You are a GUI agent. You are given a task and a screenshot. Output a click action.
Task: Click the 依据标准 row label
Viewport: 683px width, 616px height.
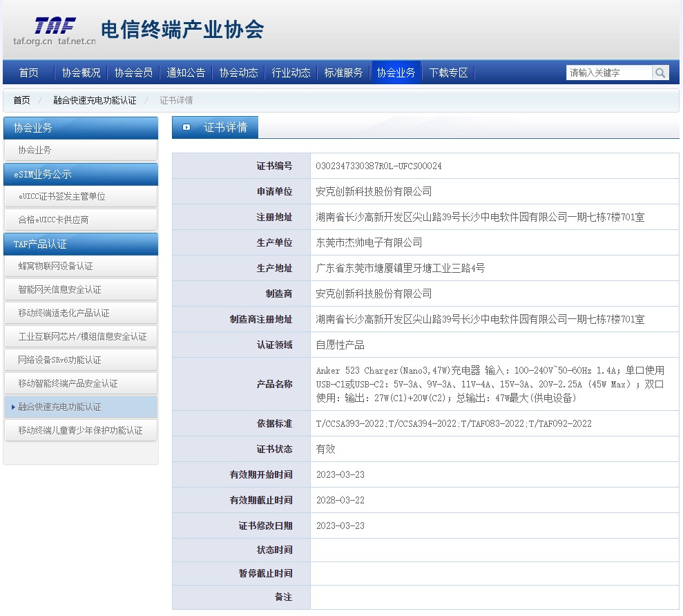click(x=274, y=423)
